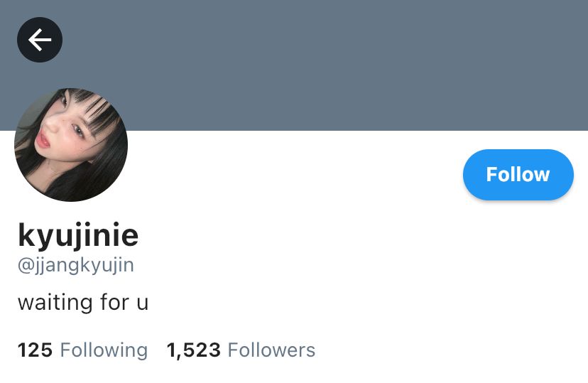This screenshot has width=588, height=383.
Task: Return to previous screen via white arrow
Action: (x=39, y=40)
